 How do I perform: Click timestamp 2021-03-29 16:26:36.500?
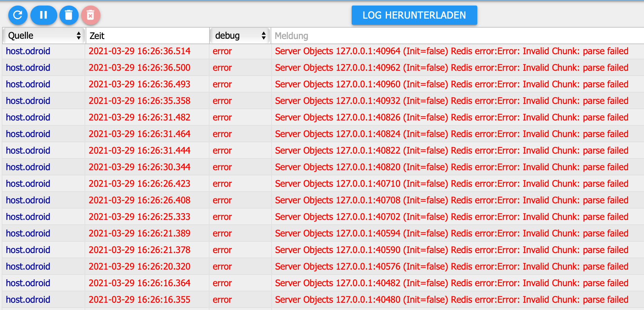(x=139, y=68)
